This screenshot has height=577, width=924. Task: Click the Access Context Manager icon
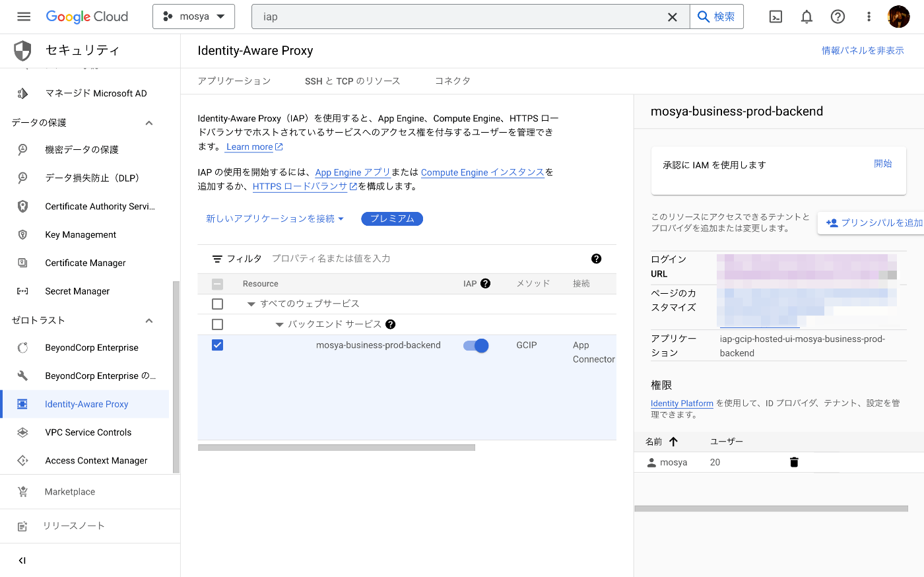pos(22,461)
